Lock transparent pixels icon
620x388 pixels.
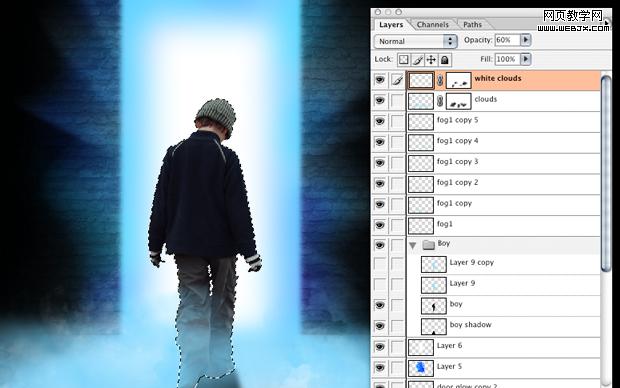click(403, 60)
